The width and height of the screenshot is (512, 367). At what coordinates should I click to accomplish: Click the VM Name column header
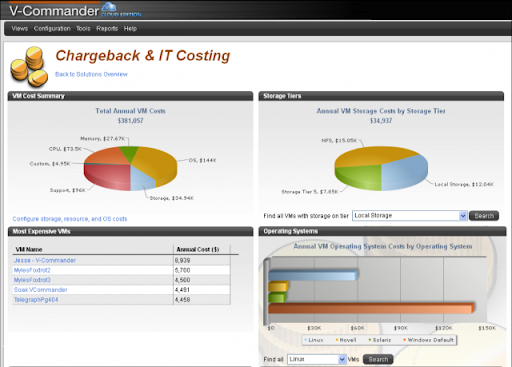coord(29,249)
